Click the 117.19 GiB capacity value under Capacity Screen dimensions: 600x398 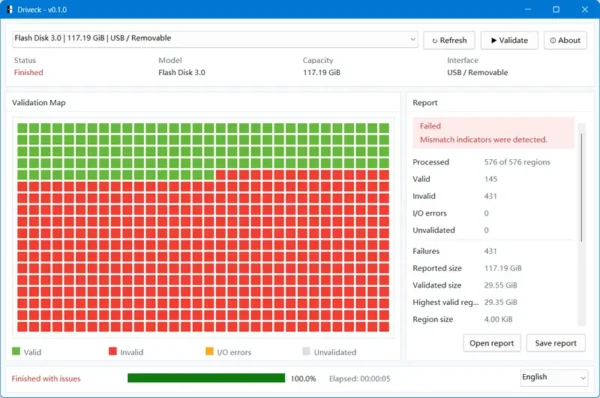321,72
